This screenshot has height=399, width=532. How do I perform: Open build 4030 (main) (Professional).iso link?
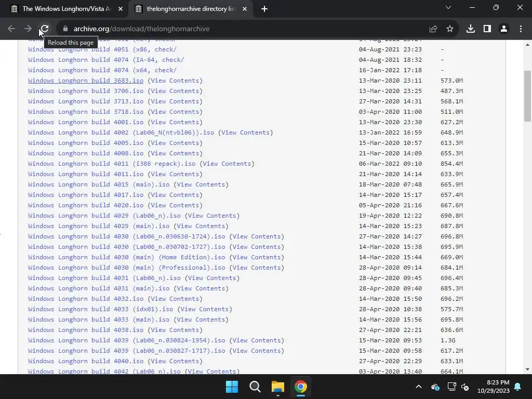coord(127,268)
